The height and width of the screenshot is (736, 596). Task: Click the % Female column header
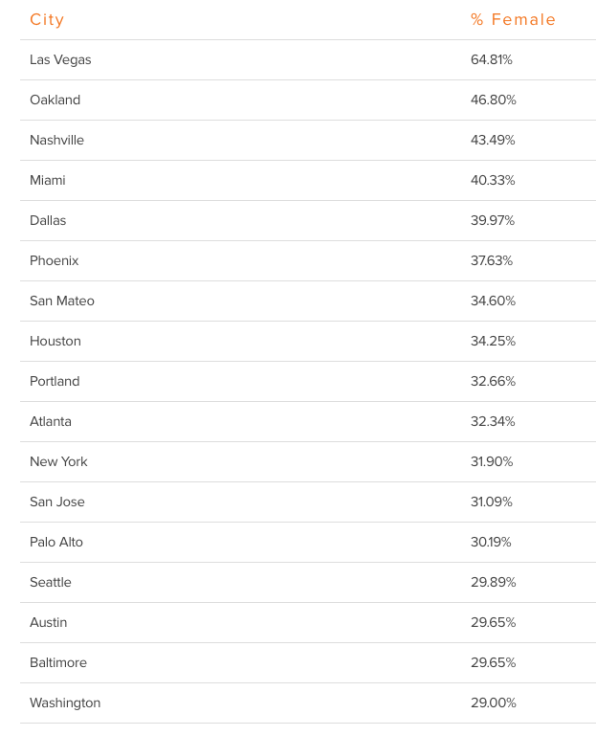coord(513,20)
